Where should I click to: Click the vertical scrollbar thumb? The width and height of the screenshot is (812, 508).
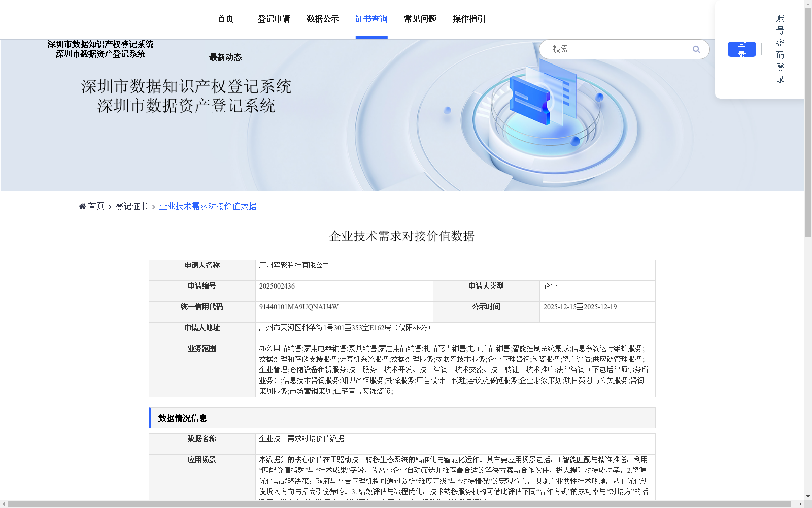tap(808, 122)
